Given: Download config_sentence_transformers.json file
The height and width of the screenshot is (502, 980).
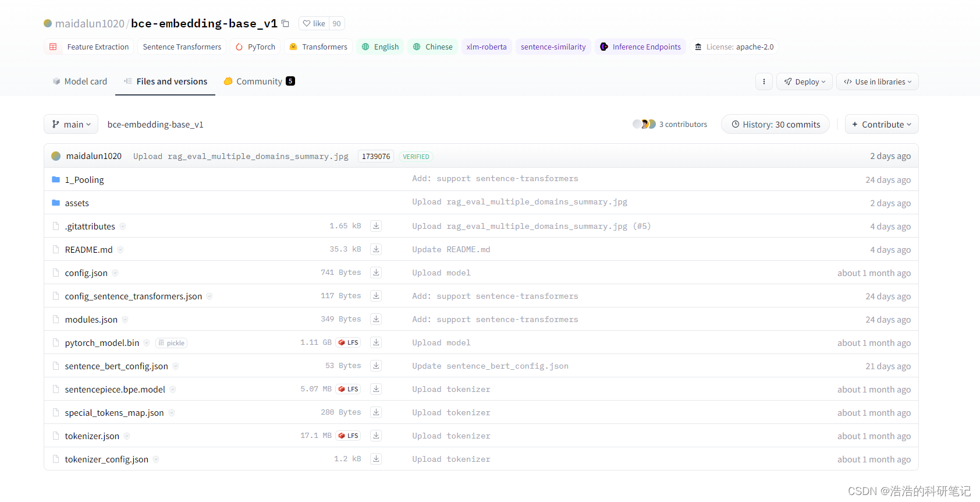Looking at the screenshot, I should (x=377, y=296).
